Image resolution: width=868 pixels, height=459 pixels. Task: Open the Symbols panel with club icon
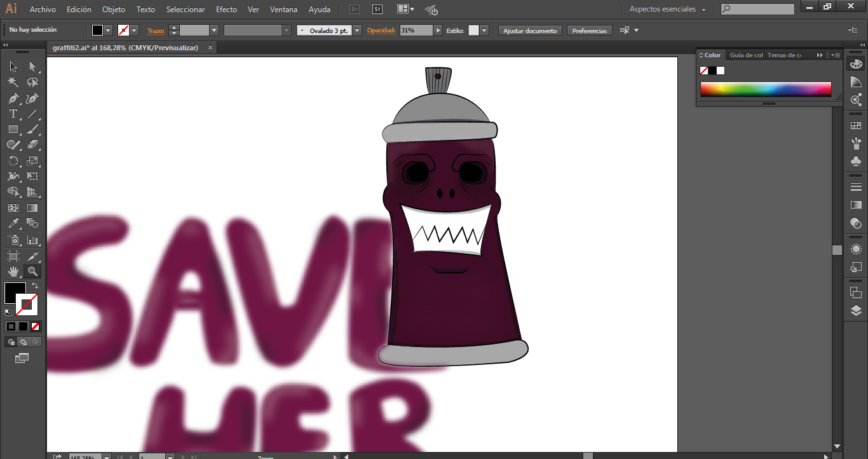tap(856, 161)
